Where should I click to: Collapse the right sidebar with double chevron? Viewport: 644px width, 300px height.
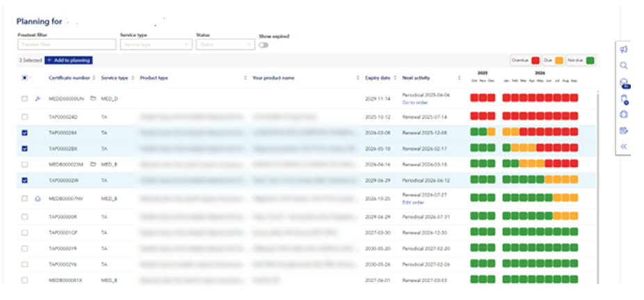pyautogui.click(x=624, y=147)
